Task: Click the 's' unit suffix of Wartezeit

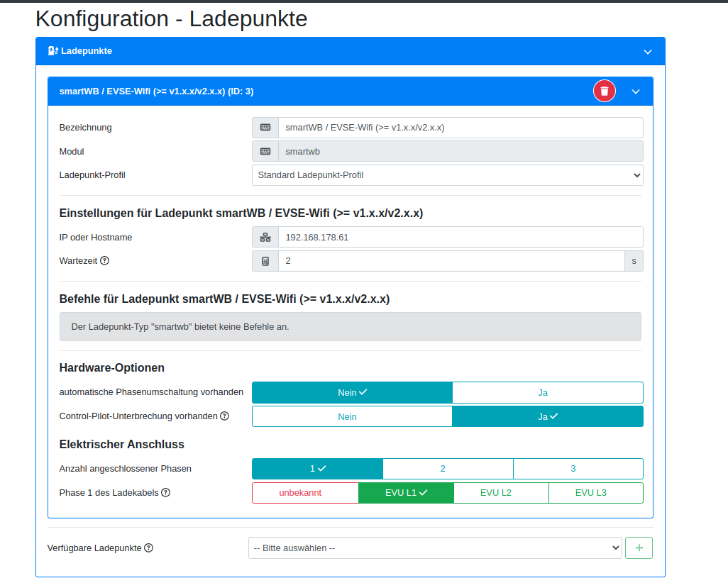Action: (x=634, y=261)
